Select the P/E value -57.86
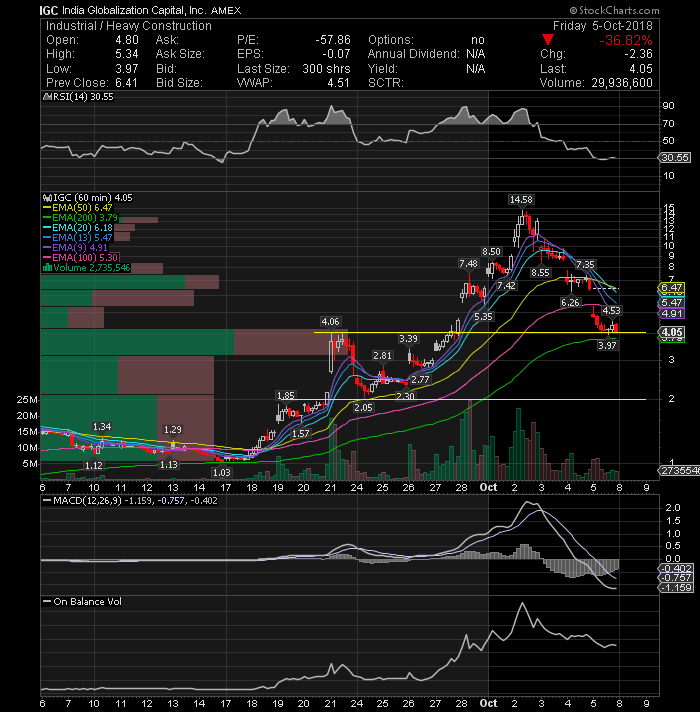Image resolution: width=700 pixels, height=712 pixels. tap(333, 40)
